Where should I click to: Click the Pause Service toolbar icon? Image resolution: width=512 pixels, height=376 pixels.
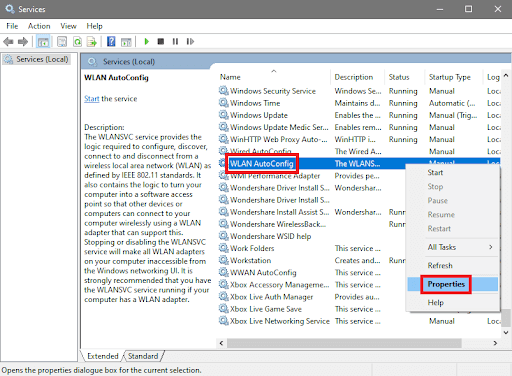[x=175, y=42]
